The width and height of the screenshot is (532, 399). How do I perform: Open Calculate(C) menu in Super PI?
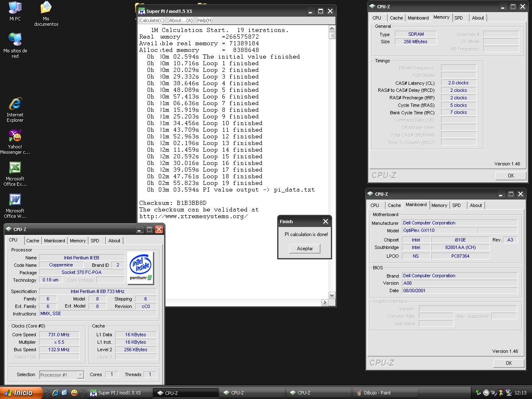tap(152, 20)
